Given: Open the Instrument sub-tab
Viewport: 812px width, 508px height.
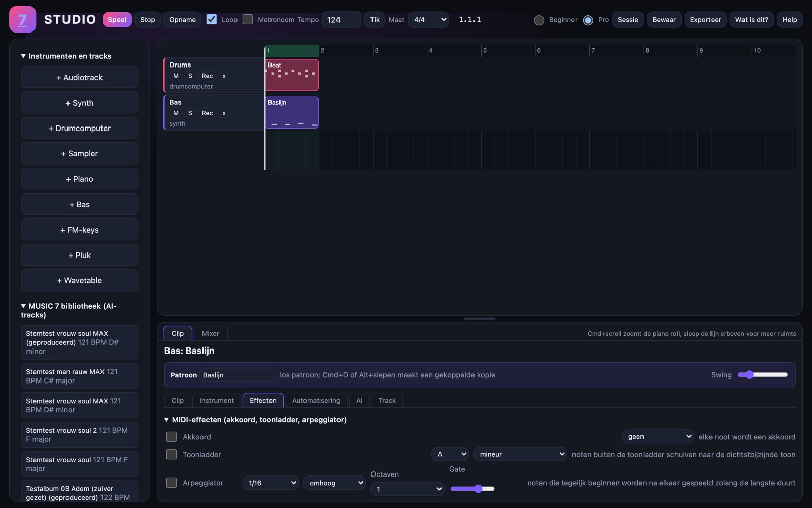Looking at the screenshot, I should click(217, 400).
